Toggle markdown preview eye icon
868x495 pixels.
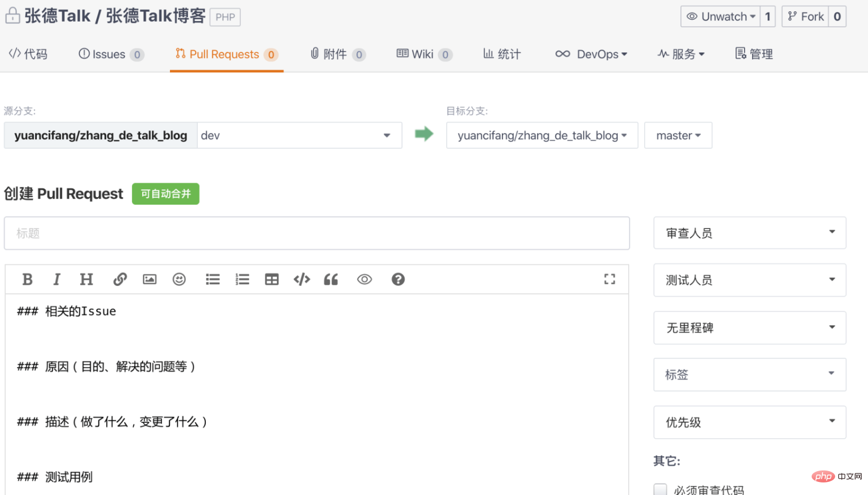point(364,279)
